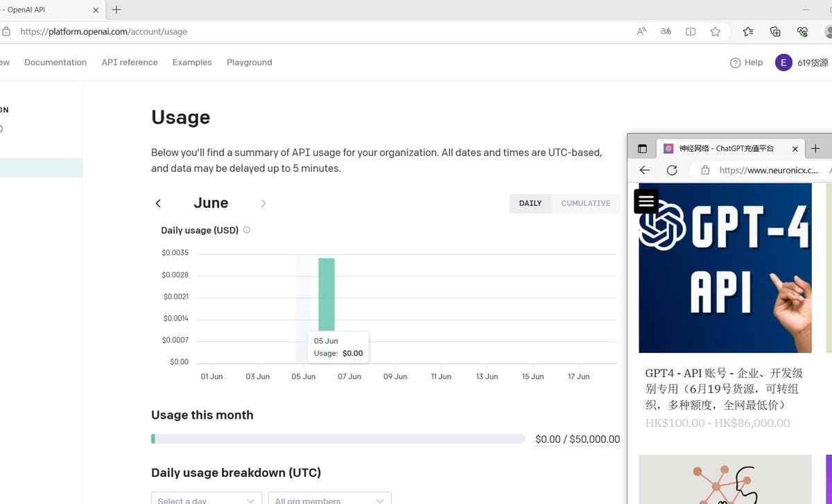Open the immersive reader icon in address bar
Screen dimensions: 832x504
(691, 31)
